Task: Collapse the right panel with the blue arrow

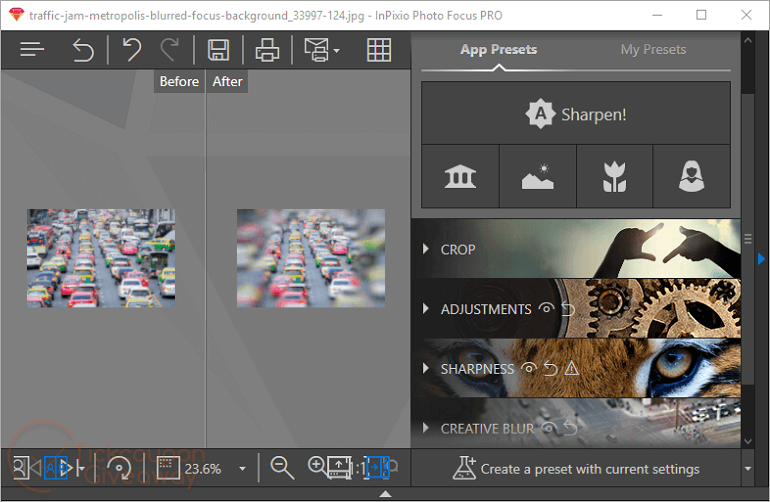Action: click(761, 258)
